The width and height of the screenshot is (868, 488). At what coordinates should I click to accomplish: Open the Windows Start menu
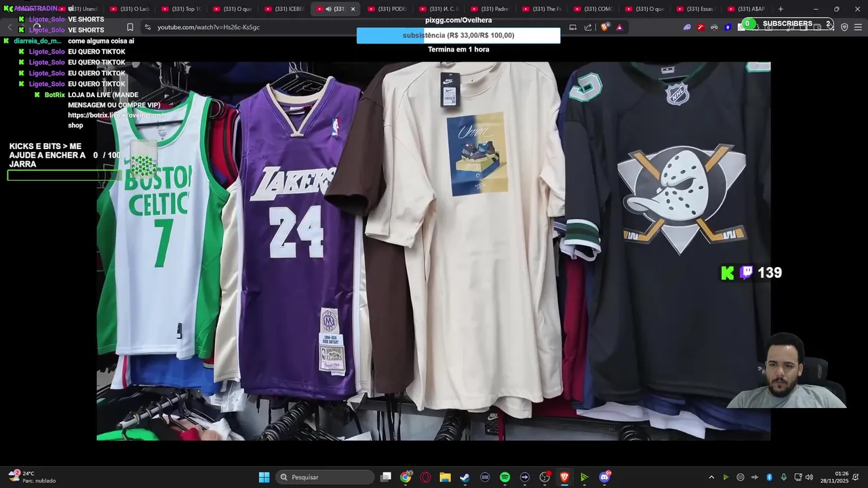[x=264, y=477]
